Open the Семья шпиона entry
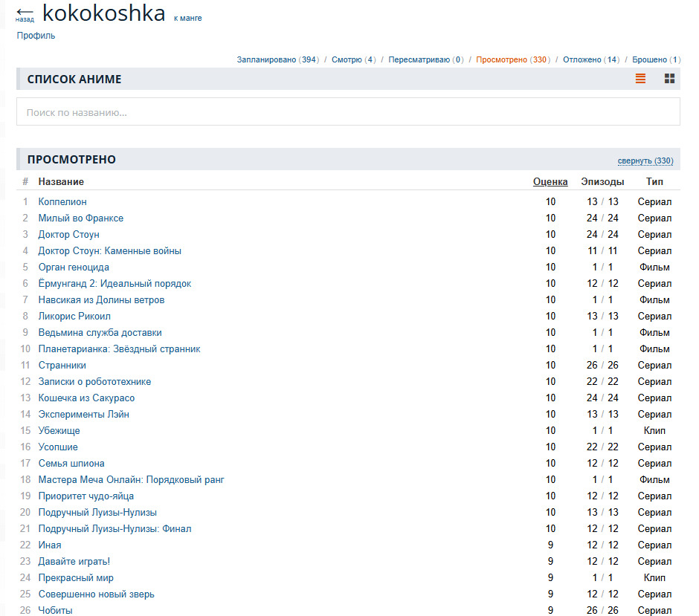 (71, 463)
